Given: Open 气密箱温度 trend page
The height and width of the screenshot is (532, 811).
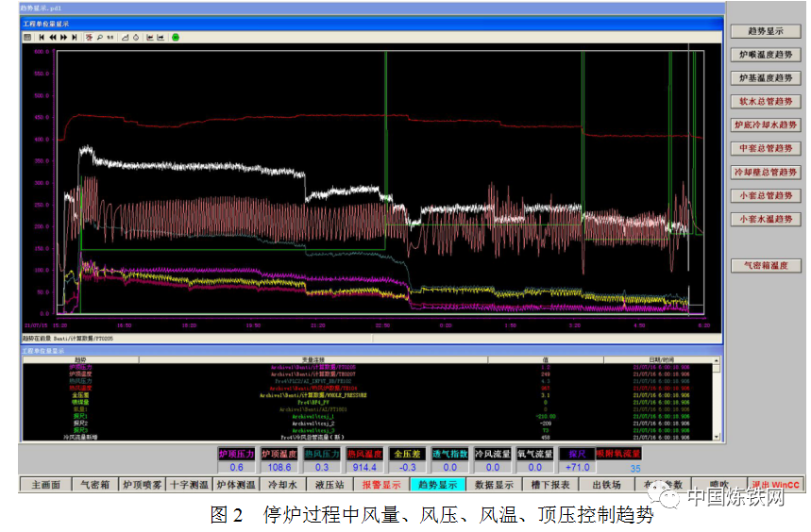Looking at the screenshot, I should (x=765, y=266).
